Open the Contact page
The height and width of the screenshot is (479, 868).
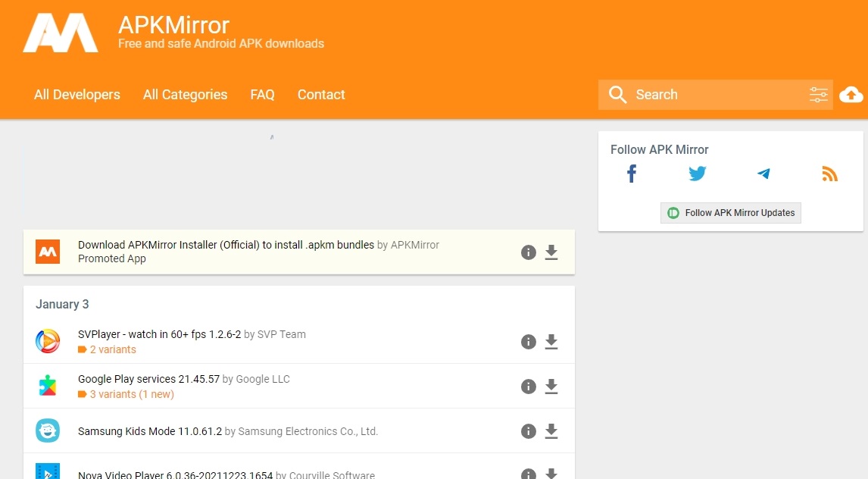pos(321,95)
